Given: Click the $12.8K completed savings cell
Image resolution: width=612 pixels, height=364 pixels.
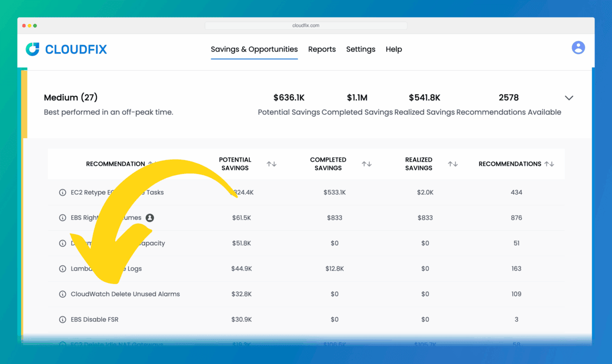Looking at the screenshot, I should click(x=335, y=269).
